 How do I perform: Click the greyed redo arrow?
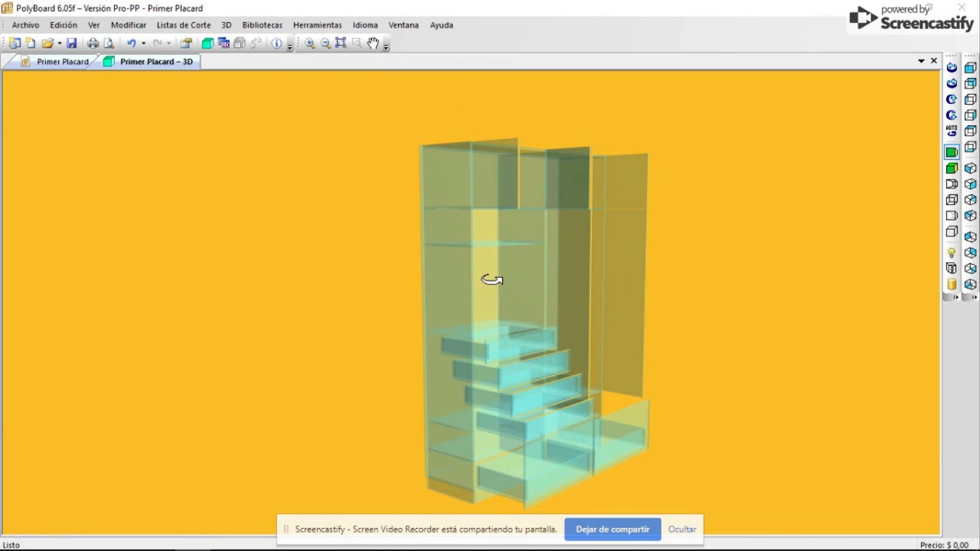pos(157,44)
